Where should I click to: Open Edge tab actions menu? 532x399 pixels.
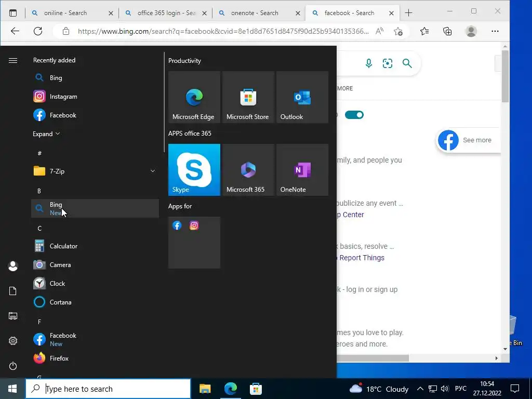(13, 13)
